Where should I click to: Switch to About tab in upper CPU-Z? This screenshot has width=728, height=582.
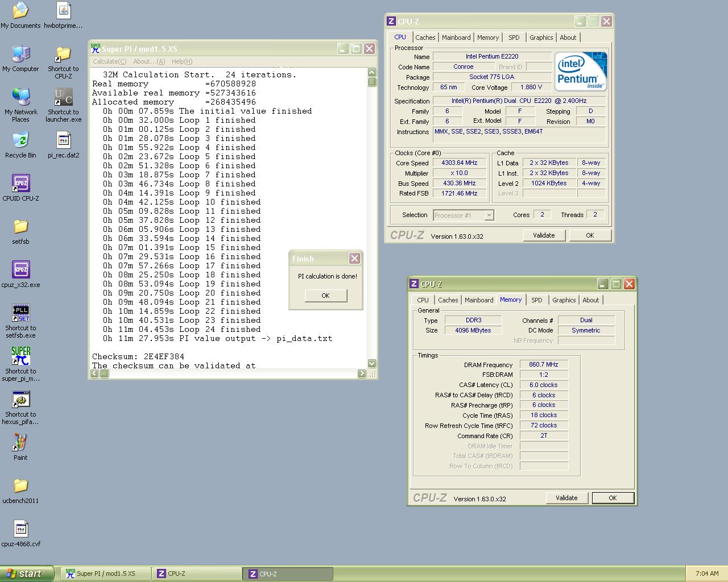pyautogui.click(x=568, y=38)
